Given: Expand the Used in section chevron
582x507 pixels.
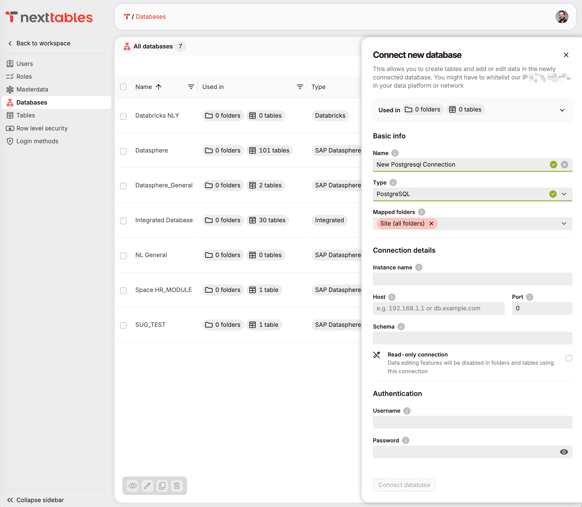Looking at the screenshot, I should [x=562, y=110].
